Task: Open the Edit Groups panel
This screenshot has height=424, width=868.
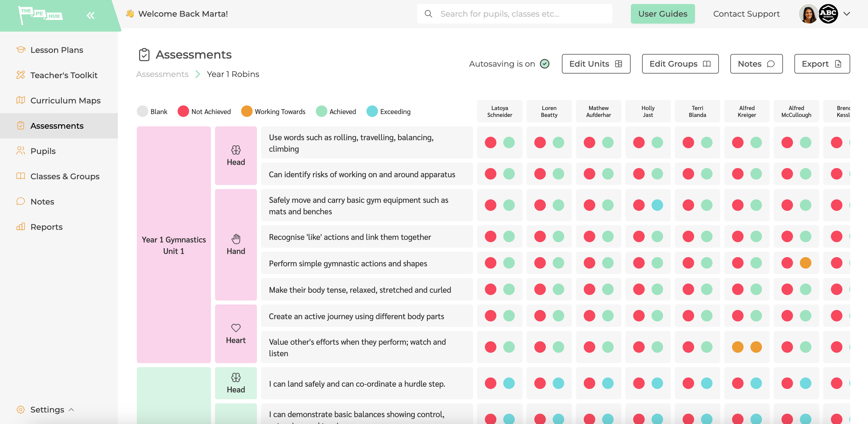Action: click(x=680, y=64)
